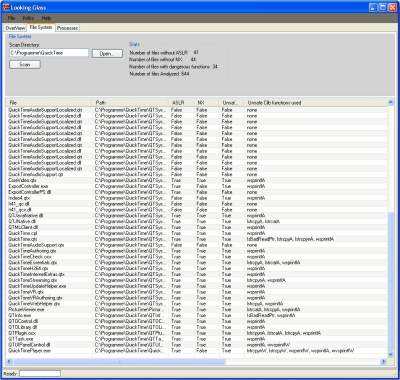Screen dimensions: 400x380
Task: Select the ExportController.exe row
Action: tap(197, 186)
